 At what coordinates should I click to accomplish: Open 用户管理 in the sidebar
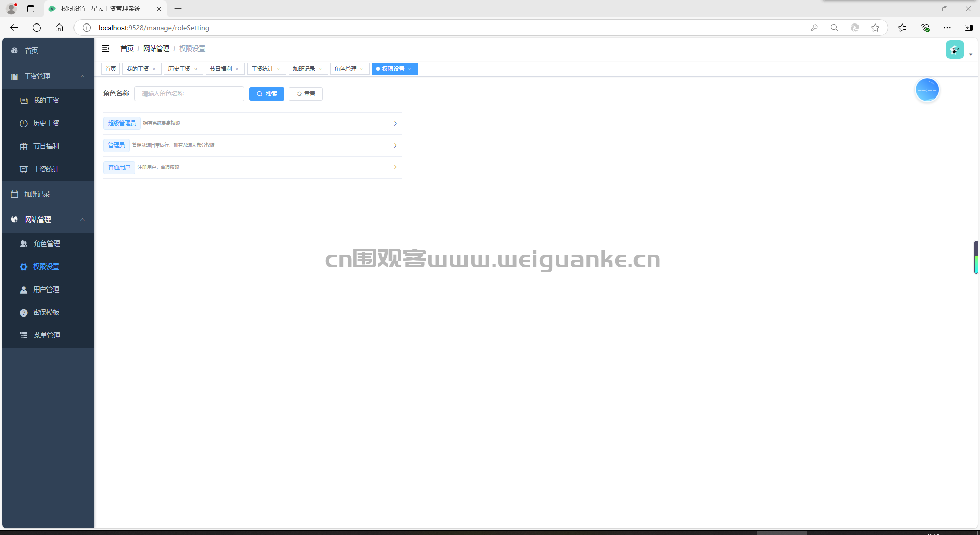[48, 290]
